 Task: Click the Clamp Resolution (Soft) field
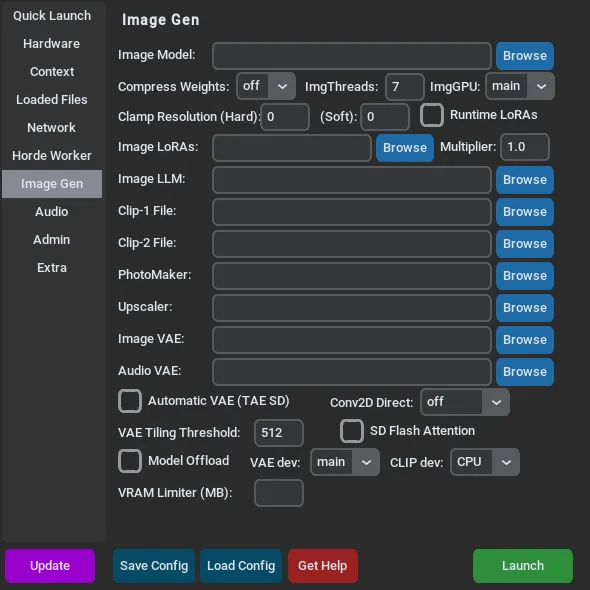(x=385, y=117)
